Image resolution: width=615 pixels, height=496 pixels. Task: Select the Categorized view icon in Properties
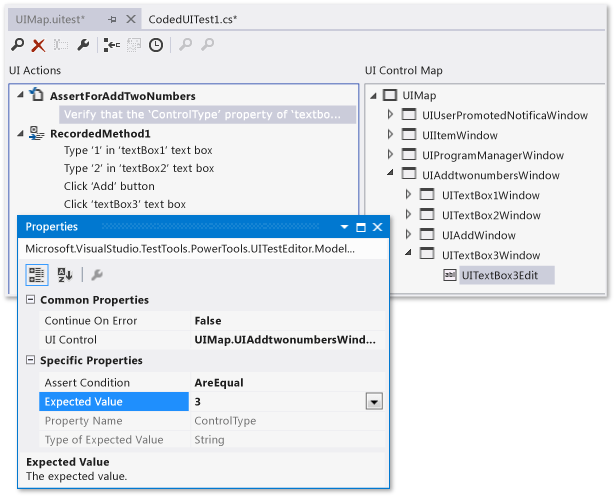(x=36, y=275)
